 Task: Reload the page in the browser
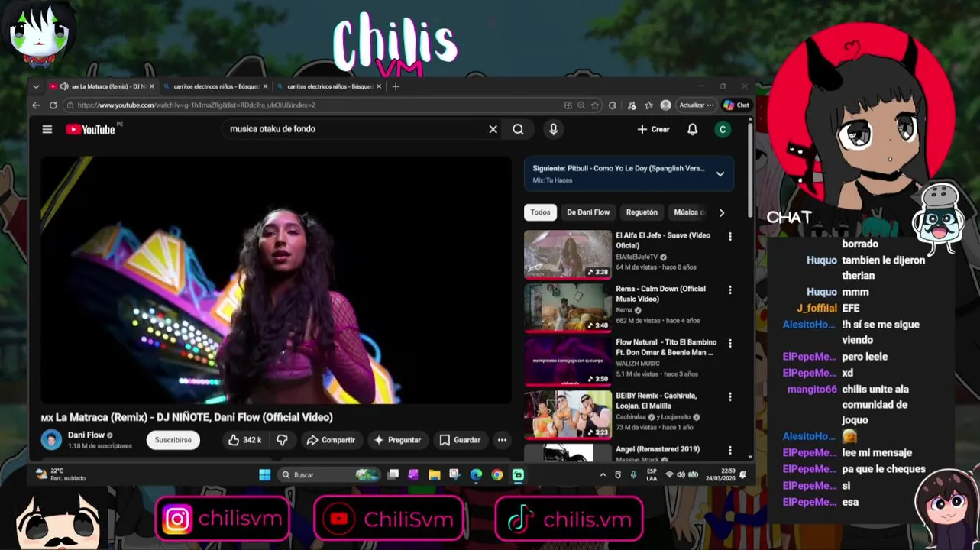coord(53,105)
